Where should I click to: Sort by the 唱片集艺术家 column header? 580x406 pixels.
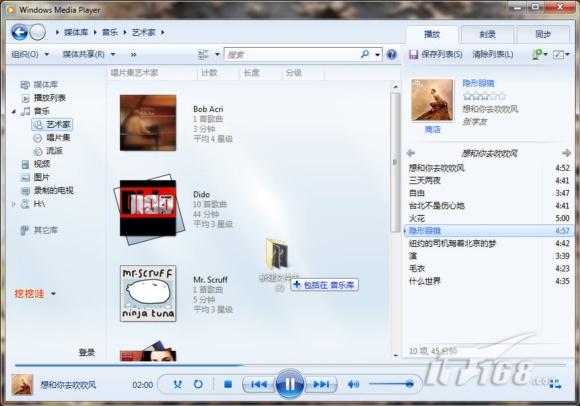(135, 73)
